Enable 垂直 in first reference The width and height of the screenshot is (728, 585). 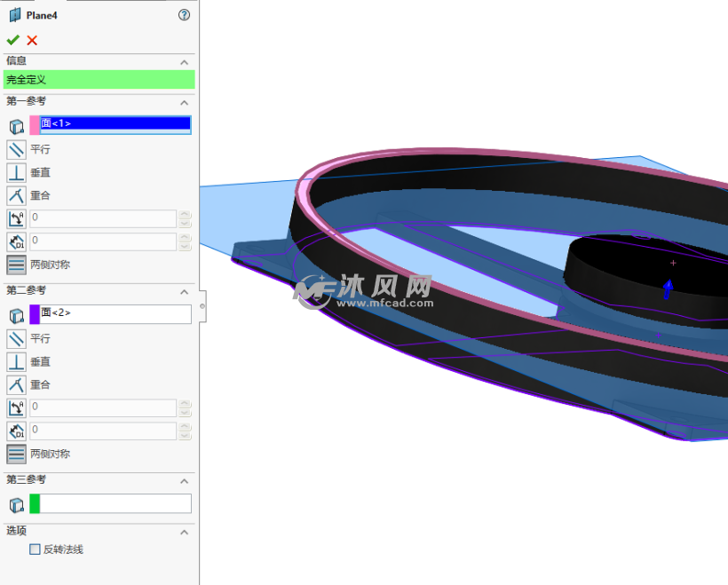point(16,173)
